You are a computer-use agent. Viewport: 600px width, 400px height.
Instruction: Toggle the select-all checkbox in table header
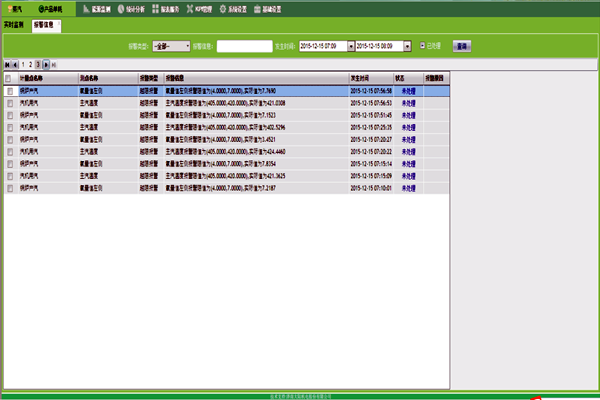[9, 76]
